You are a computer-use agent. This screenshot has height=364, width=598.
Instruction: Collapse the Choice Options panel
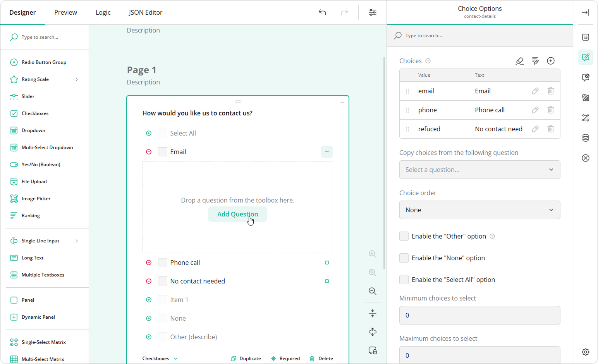click(x=585, y=12)
